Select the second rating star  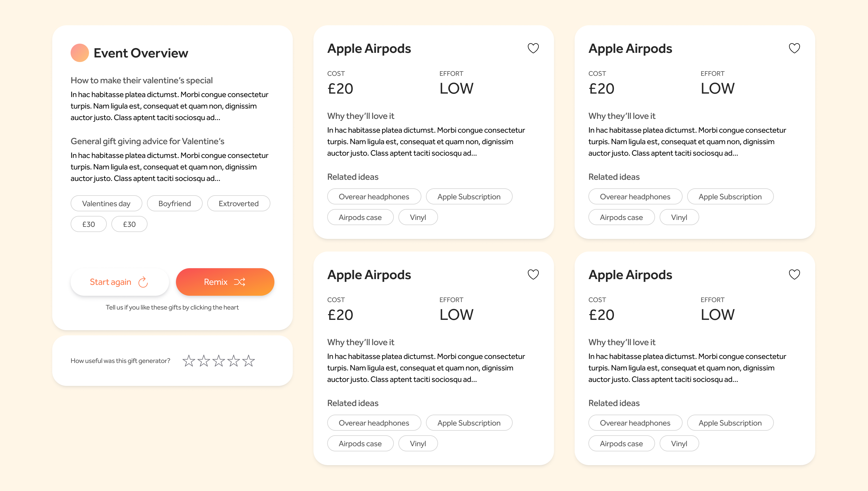click(204, 361)
